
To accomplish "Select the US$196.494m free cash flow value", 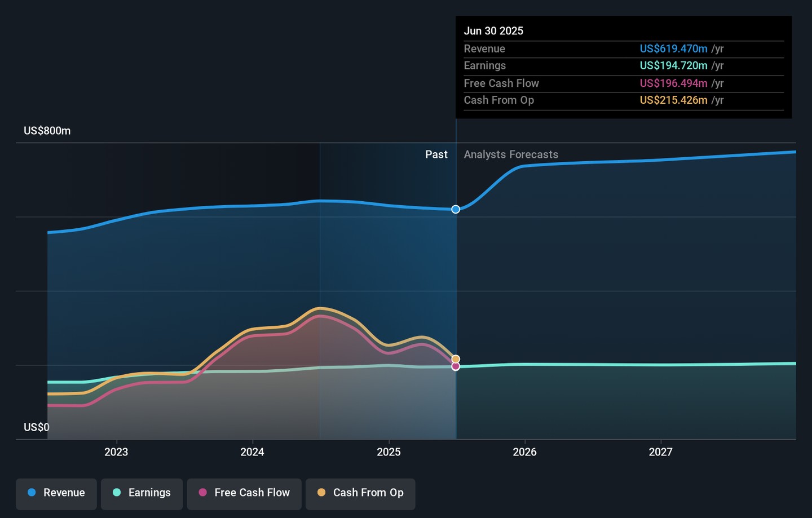I will [x=673, y=83].
